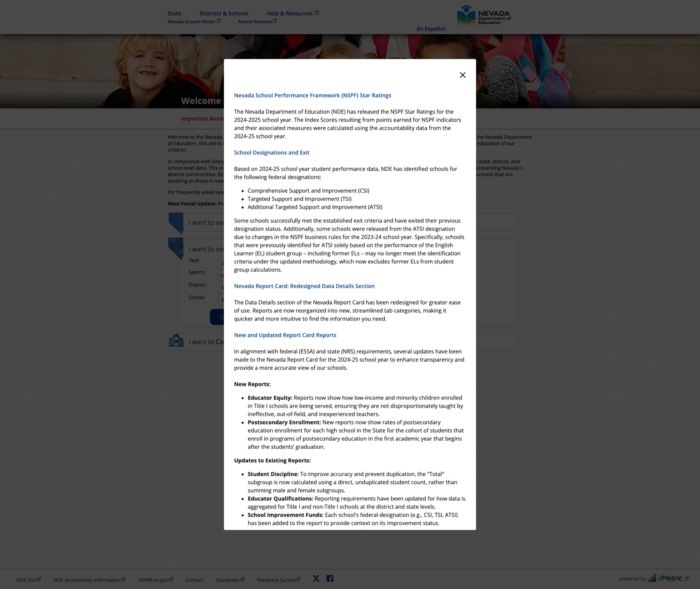Viewport: 700px width, 589px height.
Task: Click the 'Nevada Report Card: Redesigned Data Details Section' heading
Action: [x=304, y=286]
